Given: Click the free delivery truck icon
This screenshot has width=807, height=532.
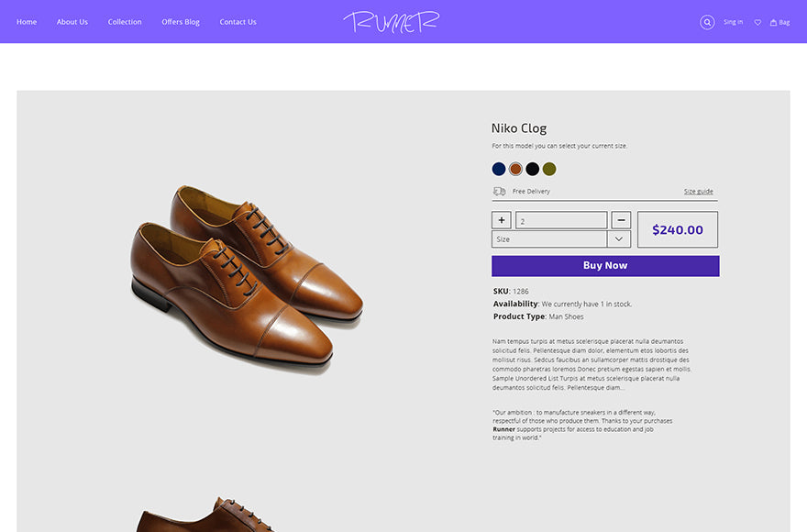Looking at the screenshot, I should pyautogui.click(x=500, y=191).
